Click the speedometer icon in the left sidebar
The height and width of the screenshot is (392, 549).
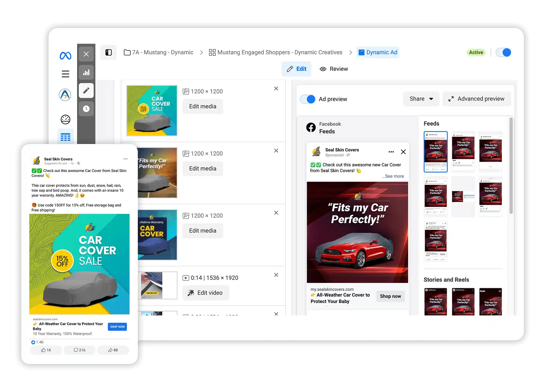pos(65,119)
